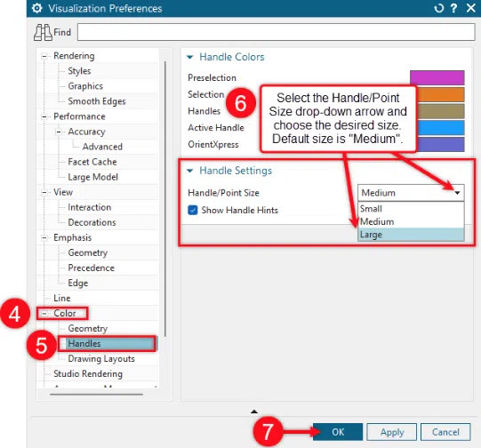Open the help question mark icon

click(454, 8)
